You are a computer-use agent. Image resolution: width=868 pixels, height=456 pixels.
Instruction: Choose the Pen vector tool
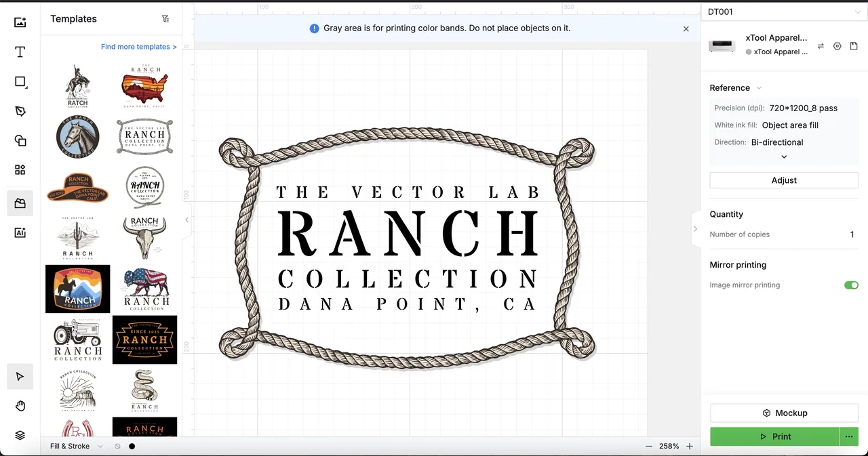pyautogui.click(x=20, y=111)
